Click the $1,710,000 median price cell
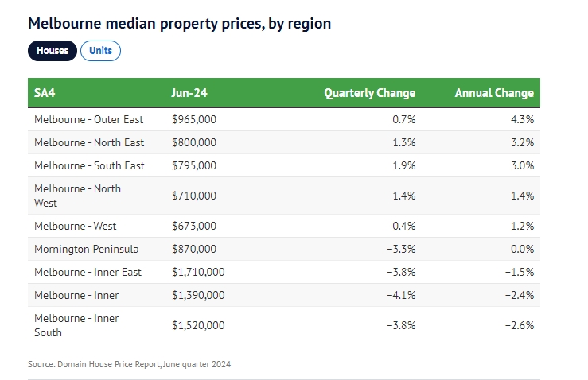 198,272
